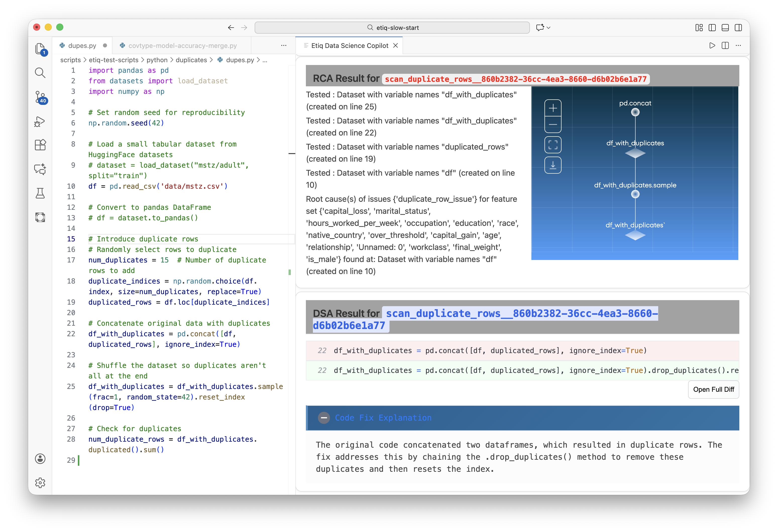Screen dimensions: 778x532
Task: Toggle the bottom panel layout button
Action: (x=725, y=27)
